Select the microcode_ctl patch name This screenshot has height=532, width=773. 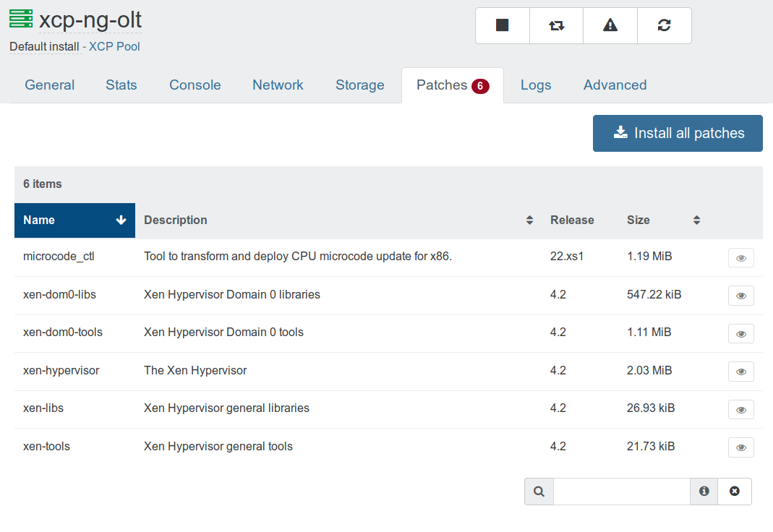click(59, 257)
